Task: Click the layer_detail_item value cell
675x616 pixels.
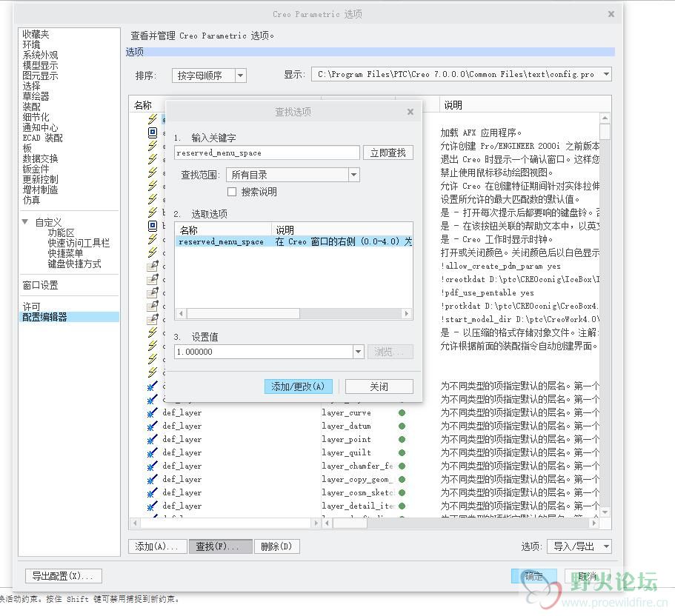Action: [358, 506]
